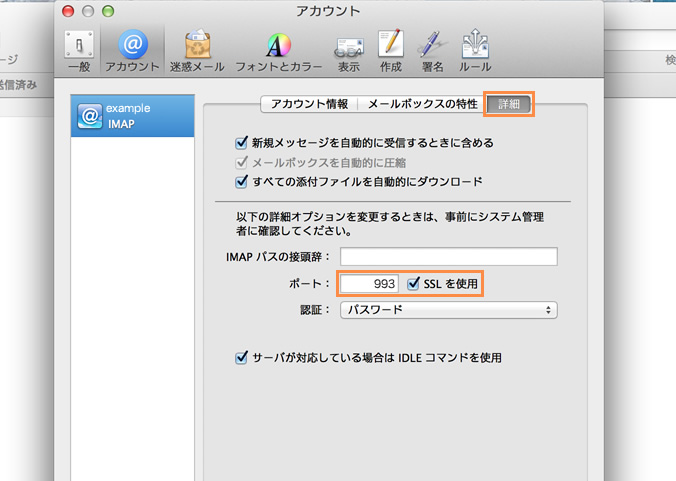The image size is (676, 481).
Task: Click the IMAP パスの接頭辞 text field
Action: coord(449,256)
